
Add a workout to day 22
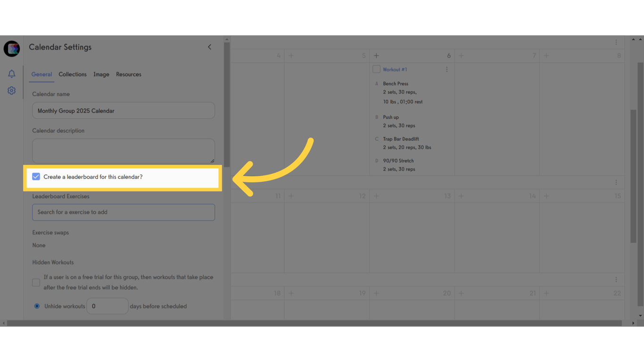click(x=546, y=293)
